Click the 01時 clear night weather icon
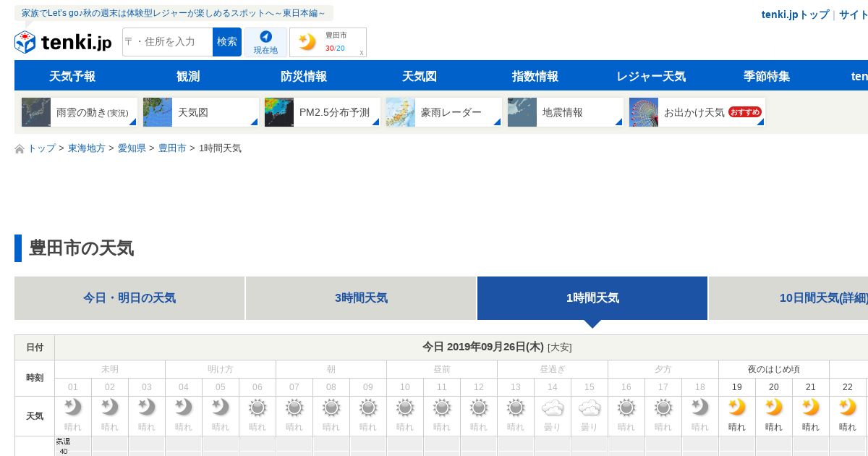This screenshot has height=456, width=868. pos(73,408)
